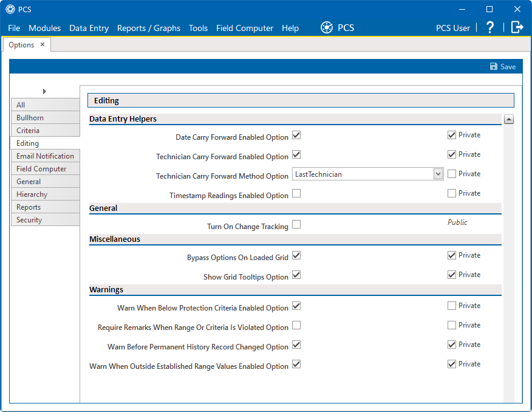Image resolution: width=532 pixels, height=412 pixels.
Task: Toggle Private for Show Grid Tooltips
Action: click(x=452, y=275)
